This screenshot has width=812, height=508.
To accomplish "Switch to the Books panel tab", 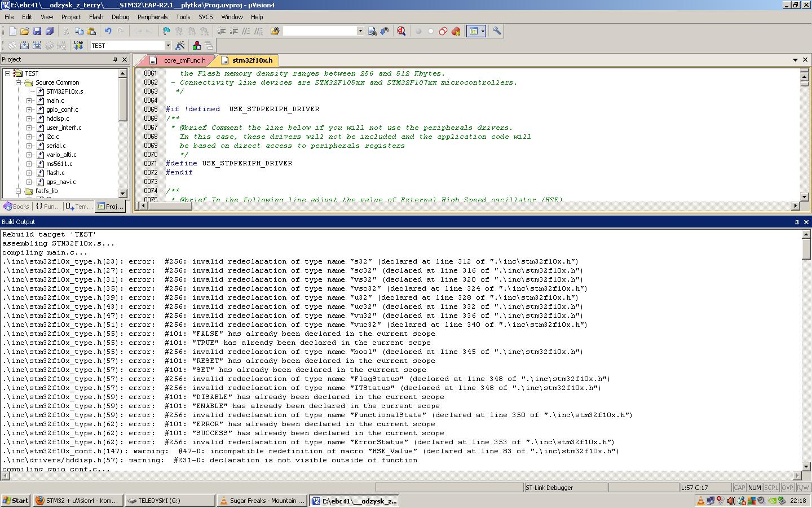I will coord(16,207).
